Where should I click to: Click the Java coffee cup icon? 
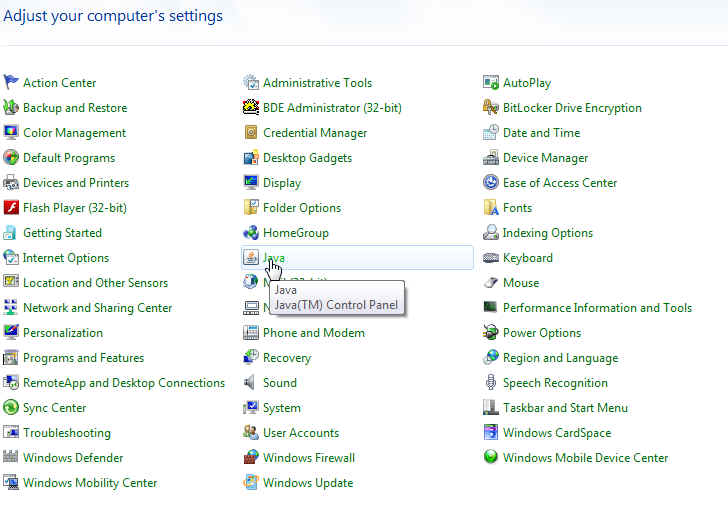coord(251,258)
